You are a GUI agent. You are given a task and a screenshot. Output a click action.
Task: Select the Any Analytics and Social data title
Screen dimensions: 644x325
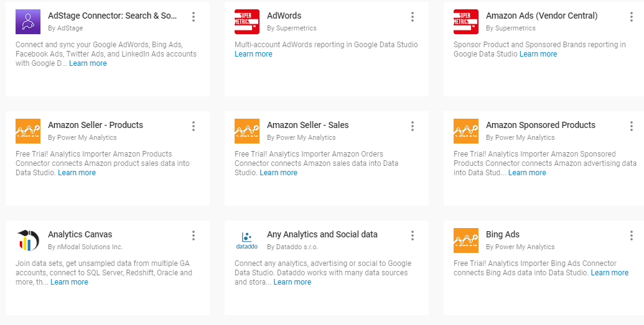322,234
